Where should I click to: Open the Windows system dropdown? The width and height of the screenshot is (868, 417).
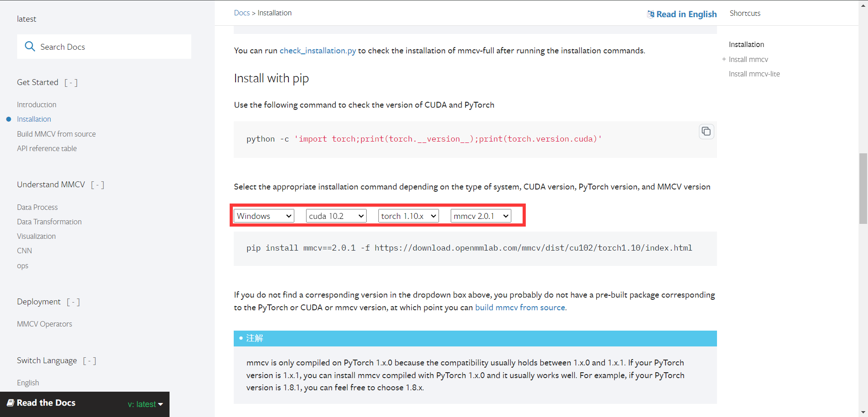[x=264, y=216]
